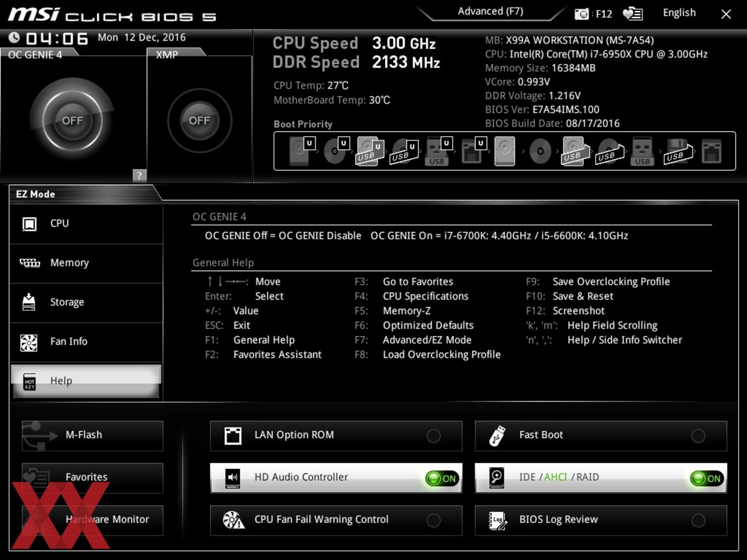
Task: Select the UEFI hard disk boot device
Action: coord(301,151)
